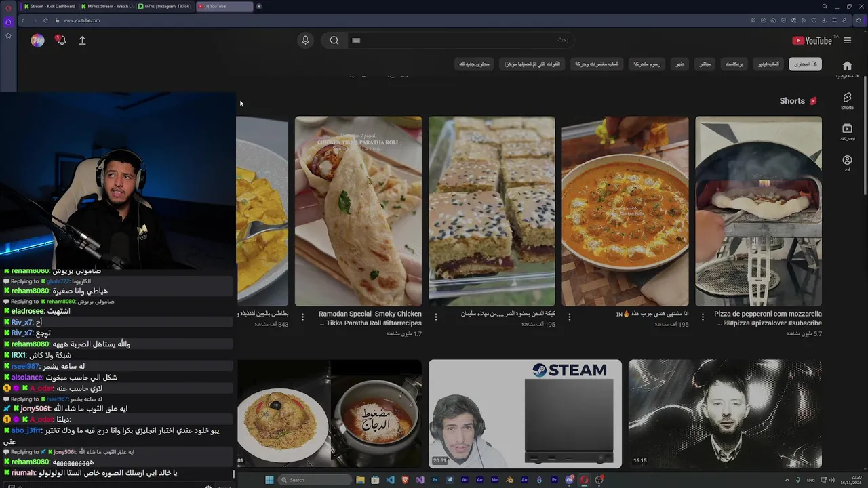Go back in the browser
This screenshot has height=488, width=868.
22,20
